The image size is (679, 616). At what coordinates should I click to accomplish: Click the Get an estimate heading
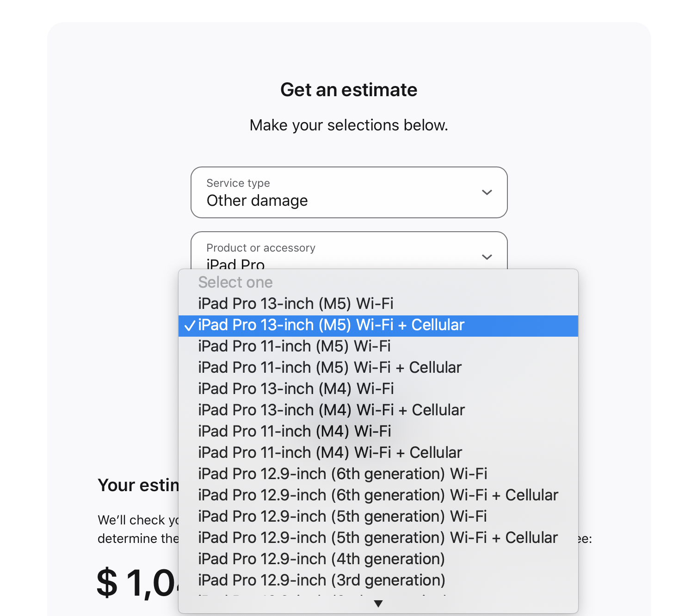349,90
